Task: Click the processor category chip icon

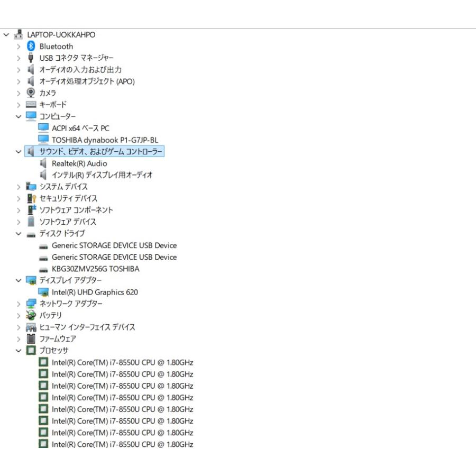Action: [x=31, y=350]
